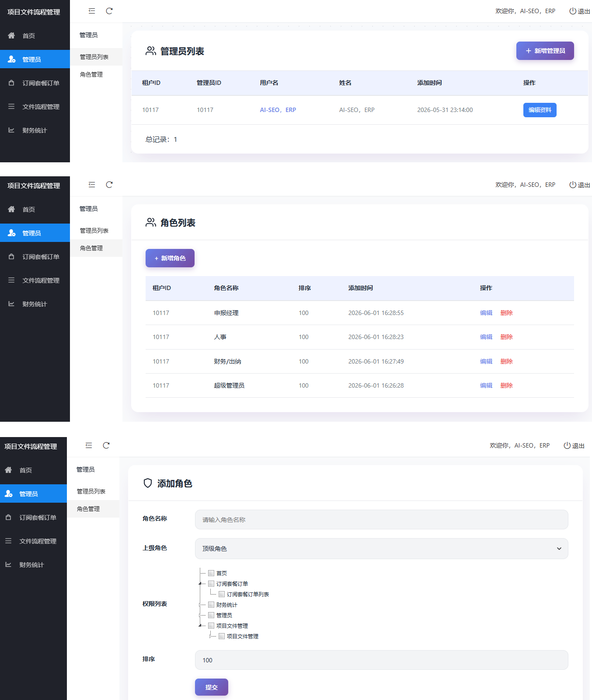Click the 总记录: 1 text
This screenshot has width=592, height=700.
pyautogui.click(x=161, y=139)
